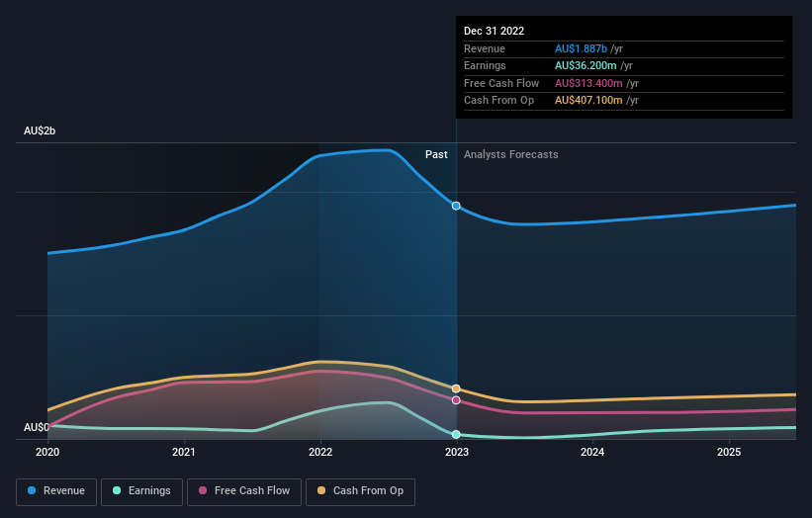Toggle the Revenue legend series
This screenshot has height=518, width=812.
tap(56, 491)
